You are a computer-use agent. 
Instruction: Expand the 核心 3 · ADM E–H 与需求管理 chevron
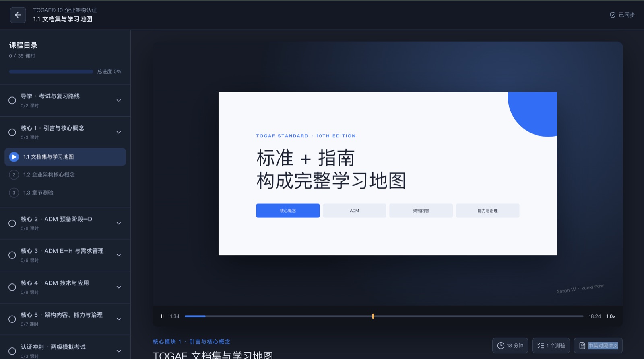(119, 255)
